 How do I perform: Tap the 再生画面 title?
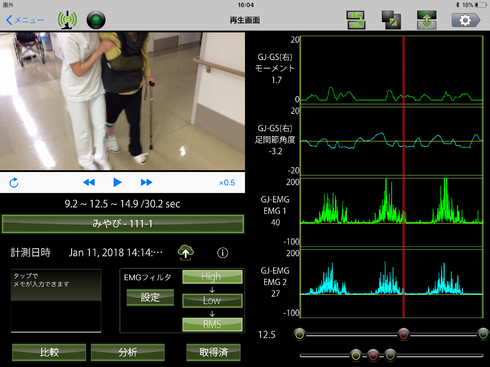pyautogui.click(x=245, y=20)
